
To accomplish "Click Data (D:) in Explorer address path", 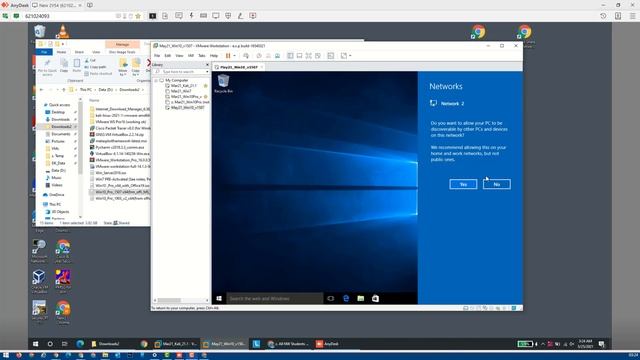I will tap(105, 90).
